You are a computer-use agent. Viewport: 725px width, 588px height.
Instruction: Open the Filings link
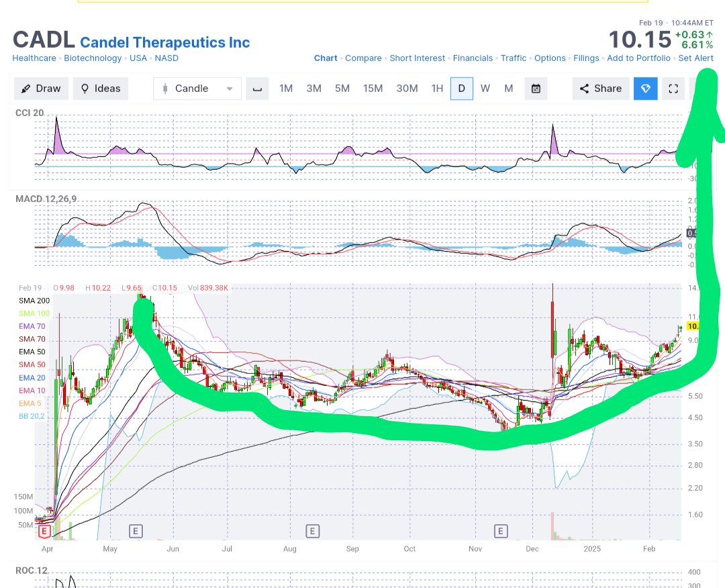point(586,58)
